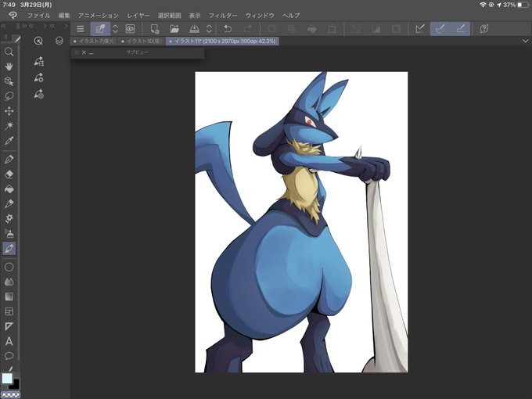Open a file with the folder icon
The image size is (532, 399).
(174, 29)
